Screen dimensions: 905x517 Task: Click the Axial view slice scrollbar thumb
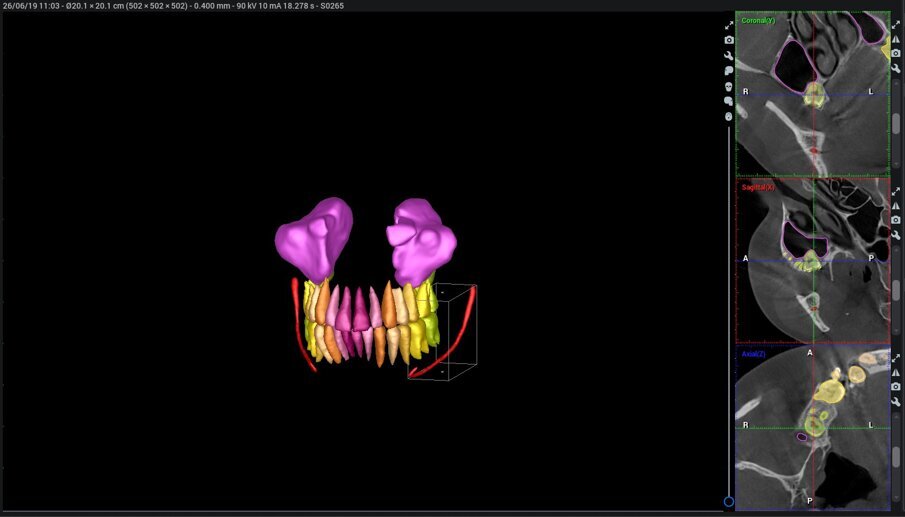[896, 456]
